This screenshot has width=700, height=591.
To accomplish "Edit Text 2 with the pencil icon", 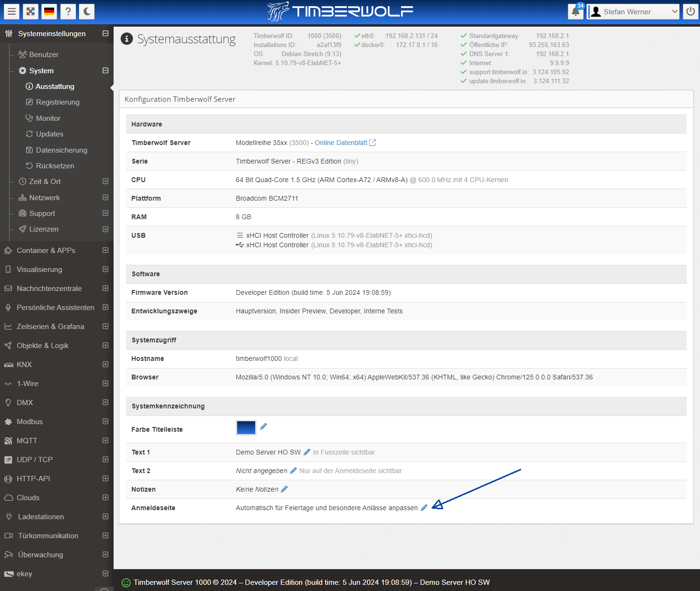I will [x=293, y=471].
